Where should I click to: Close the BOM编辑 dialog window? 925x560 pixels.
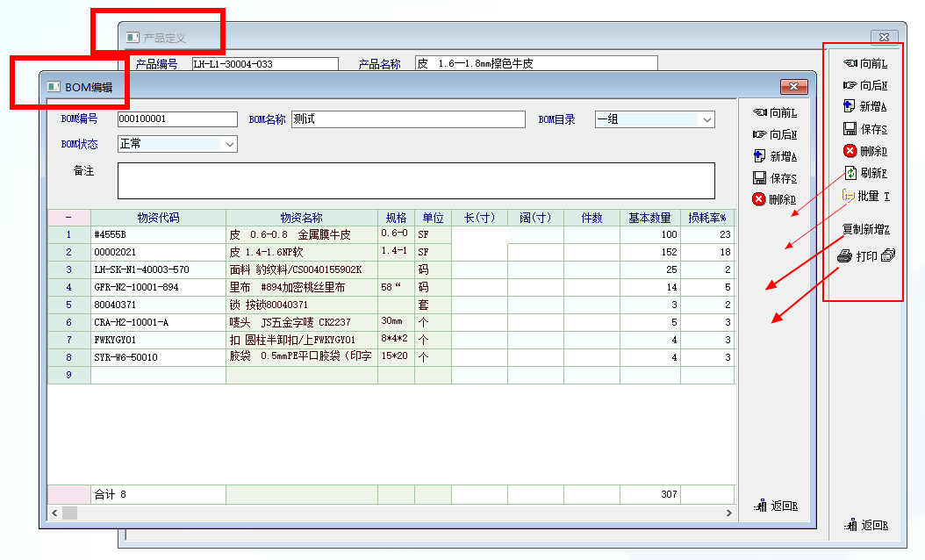click(x=793, y=86)
